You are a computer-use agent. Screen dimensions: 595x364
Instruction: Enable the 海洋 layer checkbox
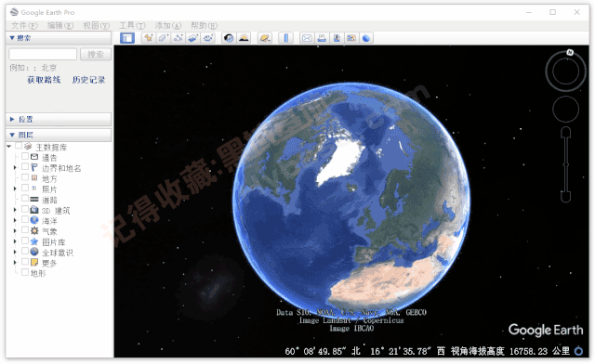point(25,219)
